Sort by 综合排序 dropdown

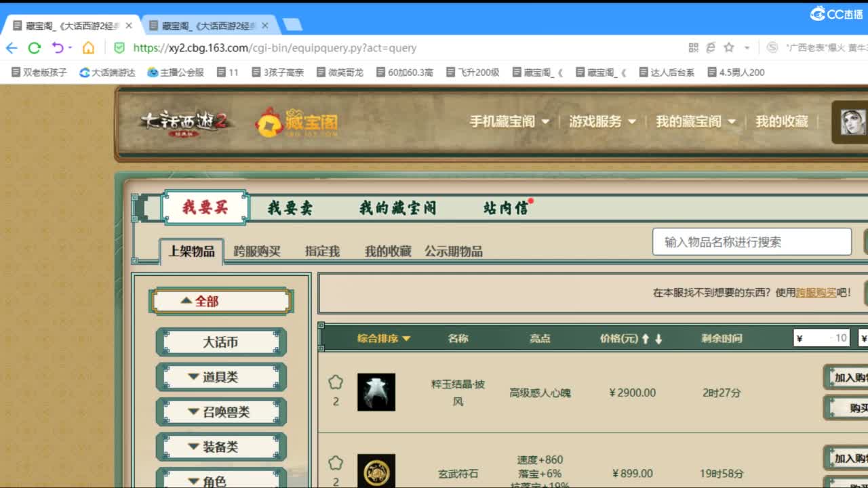[x=384, y=338]
